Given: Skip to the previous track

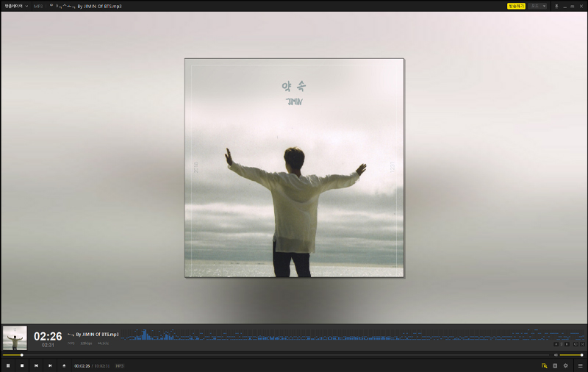Looking at the screenshot, I should click(x=36, y=365).
